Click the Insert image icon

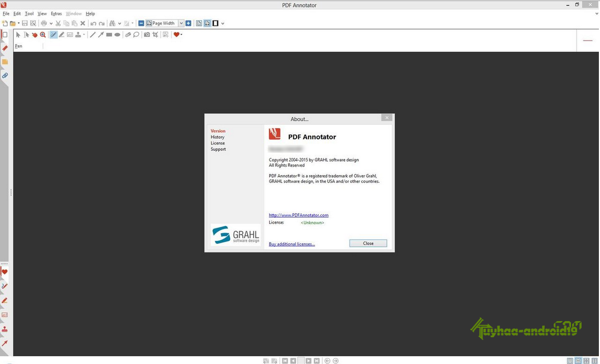click(x=166, y=35)
